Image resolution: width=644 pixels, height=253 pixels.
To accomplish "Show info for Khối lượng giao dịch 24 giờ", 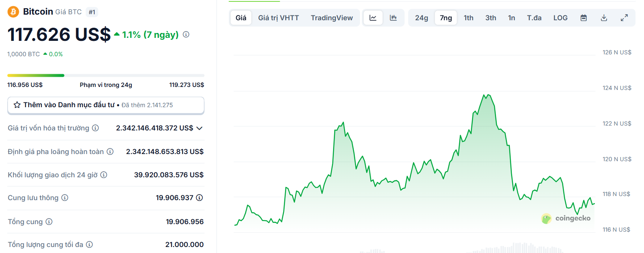I will pyautogui.click(x=104, y=175).
